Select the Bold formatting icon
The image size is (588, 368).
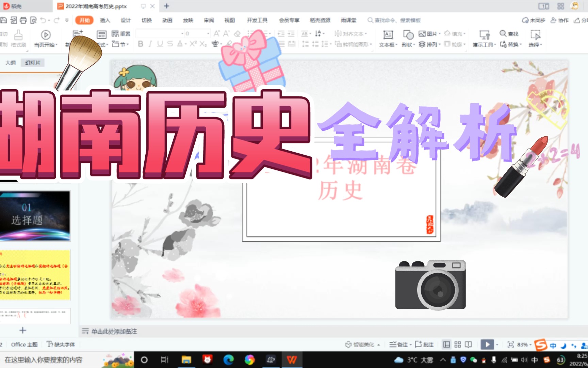(x=141, y=43)
